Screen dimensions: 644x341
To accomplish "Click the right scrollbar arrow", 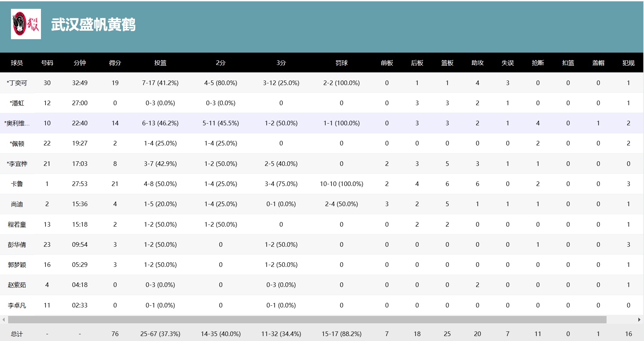I will coord(639,320).
